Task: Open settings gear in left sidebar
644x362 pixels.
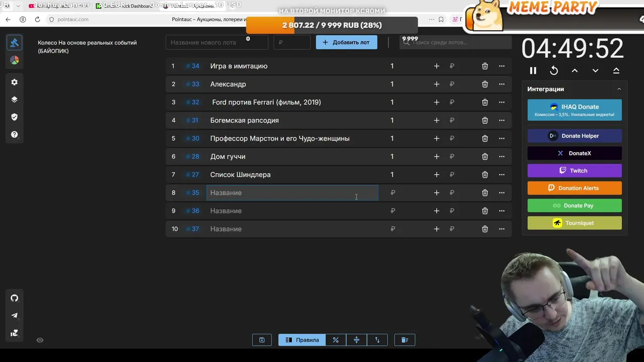Action: (x=14, y=82)
